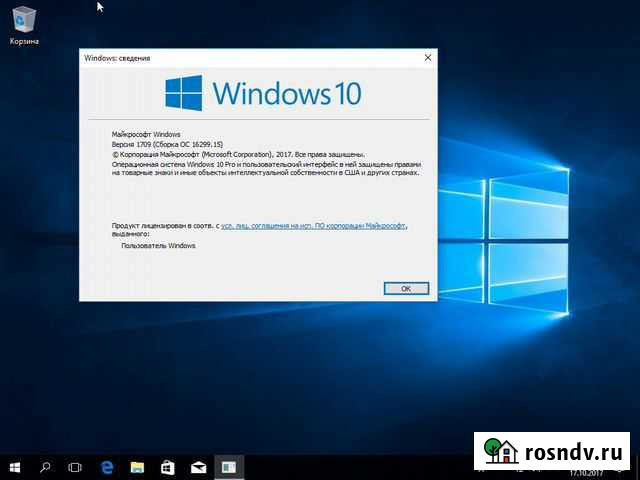Click the "Версия 1709" build line
The image size is (640, 480).
coord(167,144)
